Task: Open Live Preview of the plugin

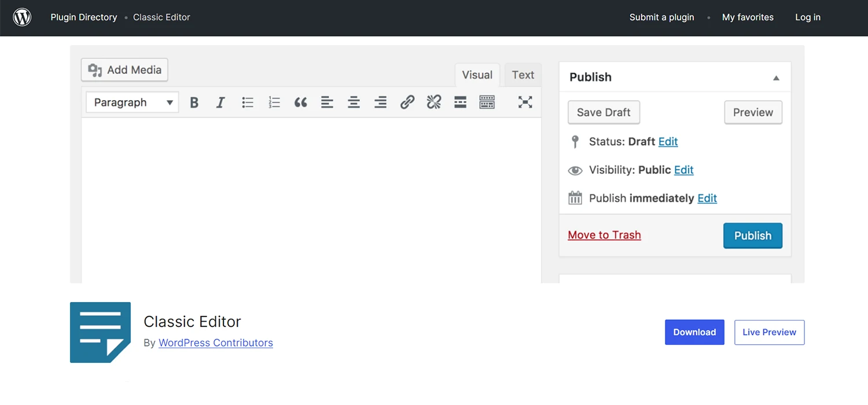Action: click(769, 332)
